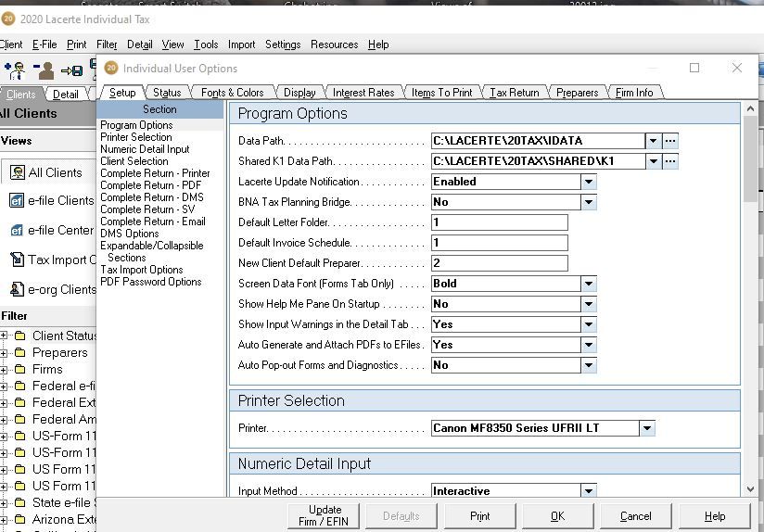
Task: Expand the Preparers filter tree
Action: click(4, 353)
